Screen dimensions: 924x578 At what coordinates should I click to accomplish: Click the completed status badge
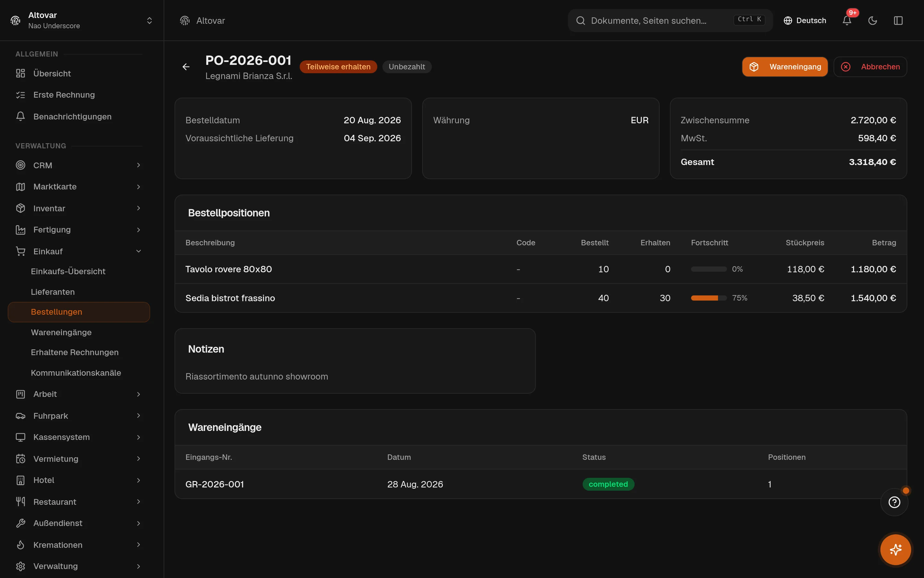[x=608, y=484]
